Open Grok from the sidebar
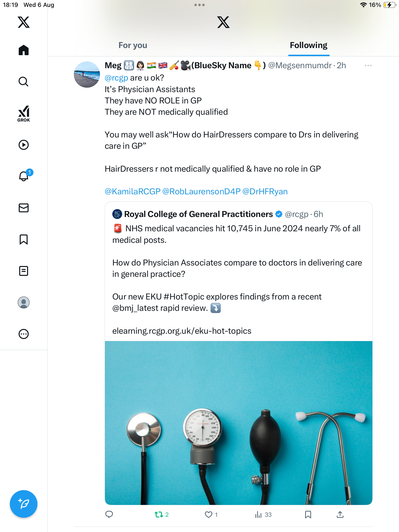The image size is (399, 532). click(24, 114)
